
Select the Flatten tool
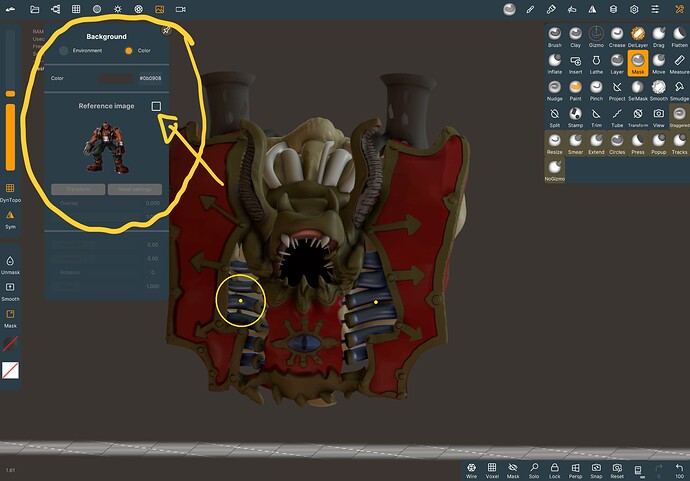tap(679, 37)
